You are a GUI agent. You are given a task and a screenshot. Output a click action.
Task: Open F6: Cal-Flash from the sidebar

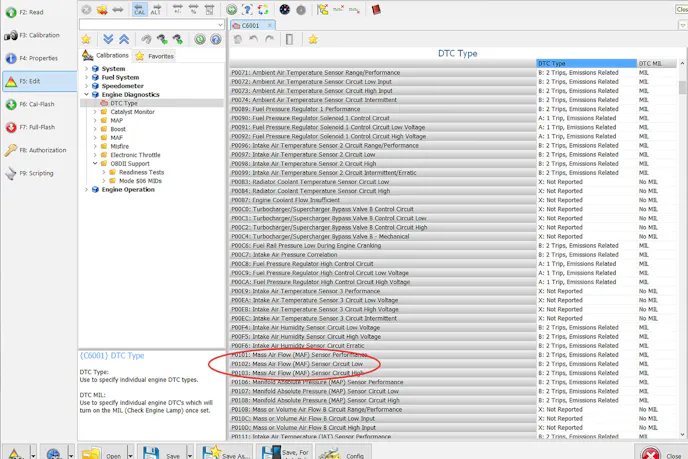[36, 104]
